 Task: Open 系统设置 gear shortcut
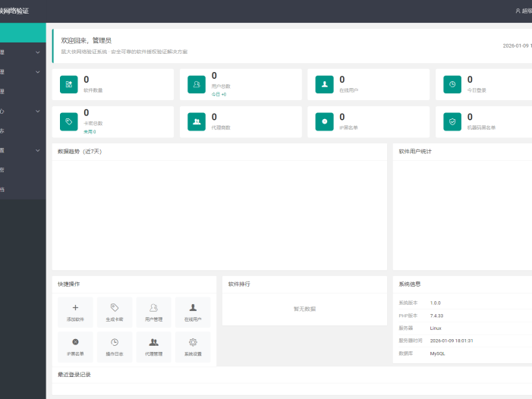(x=193, y=347)
